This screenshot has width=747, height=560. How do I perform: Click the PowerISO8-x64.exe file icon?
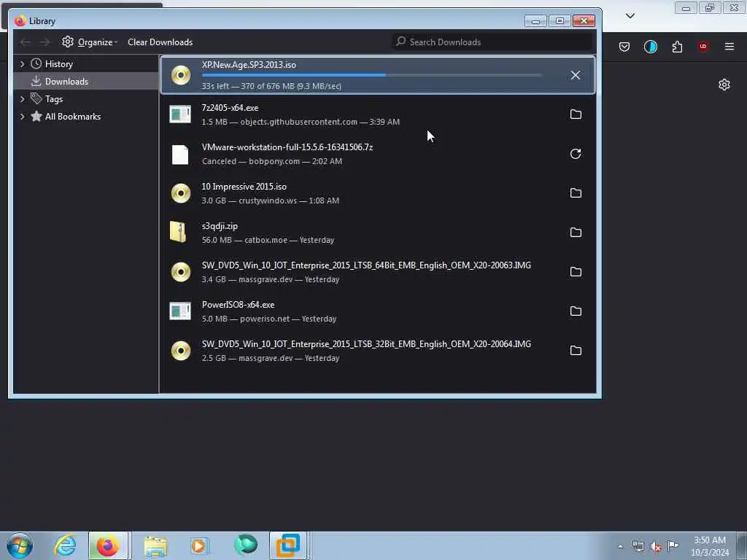point(180,311)
